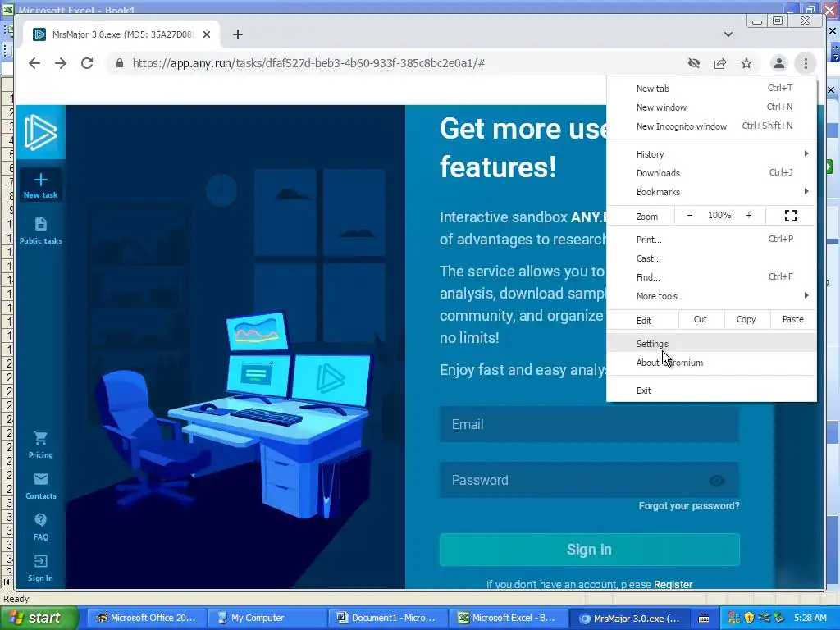This screenshot has height=630, width=840.
Task: Select New window from the menu
Action: 711,107
